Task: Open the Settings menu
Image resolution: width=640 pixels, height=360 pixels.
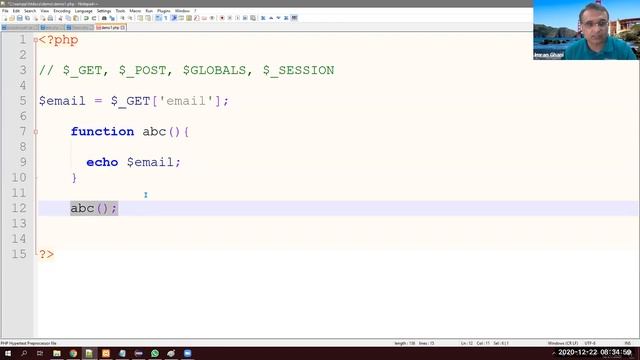Action: [104, 11]
